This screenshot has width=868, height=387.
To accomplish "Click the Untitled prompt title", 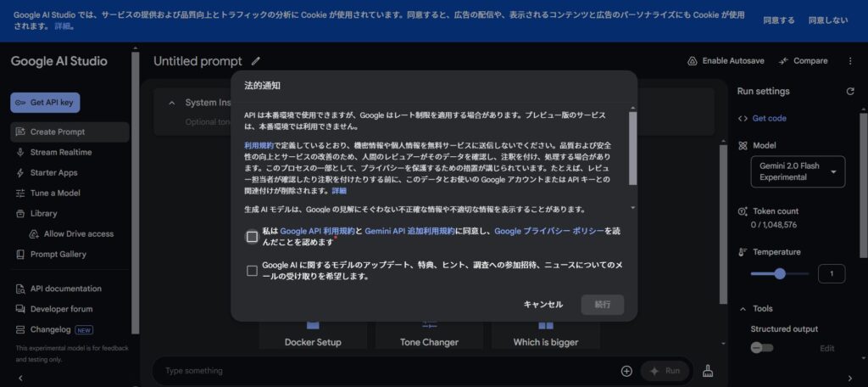I will pos(198,61).
